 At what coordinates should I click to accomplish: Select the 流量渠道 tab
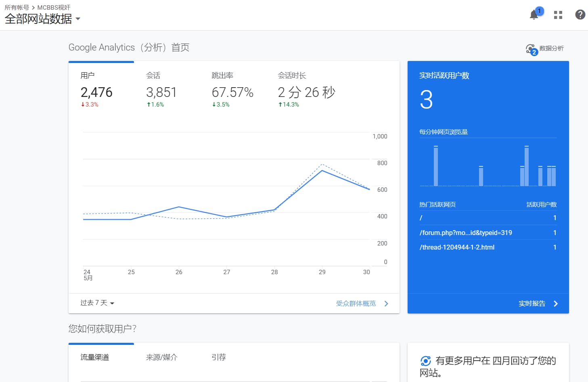tap(95, 357)
